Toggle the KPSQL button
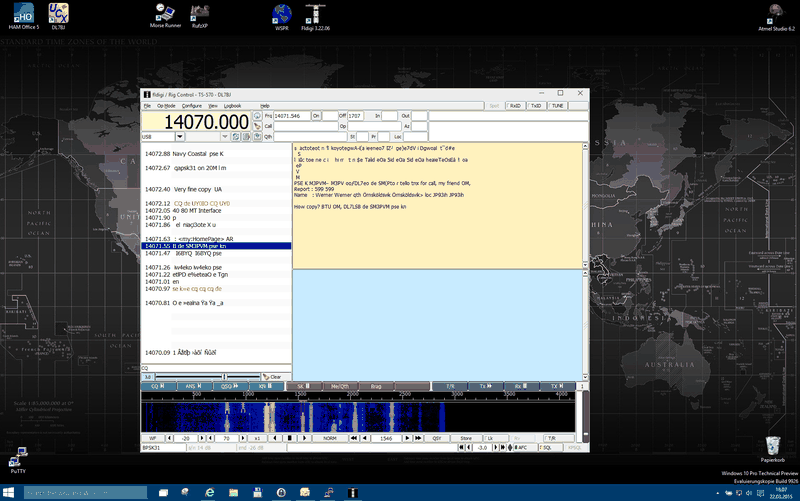800x501 pixels. (x=575, y=447)
